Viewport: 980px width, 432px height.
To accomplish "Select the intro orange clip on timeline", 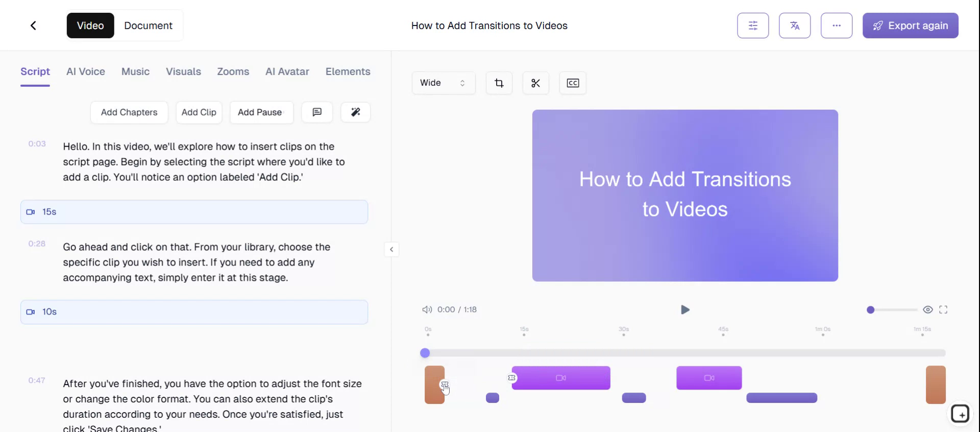I will pos(434,385).
